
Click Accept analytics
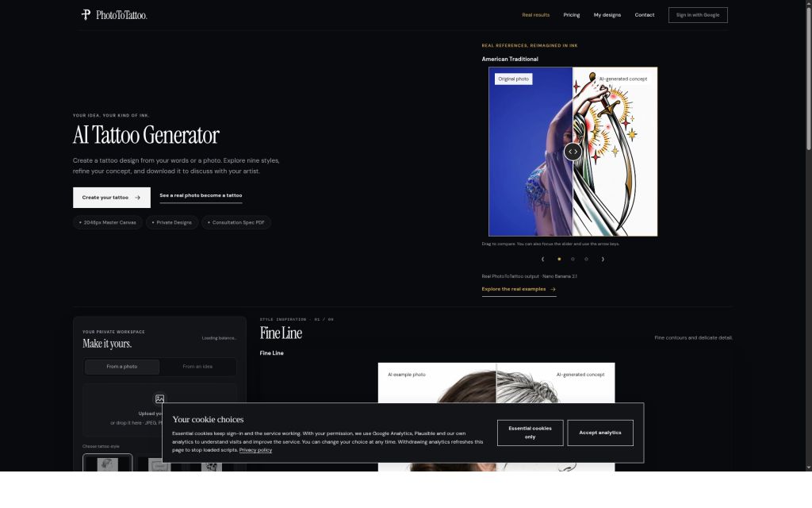pos(599,433)
